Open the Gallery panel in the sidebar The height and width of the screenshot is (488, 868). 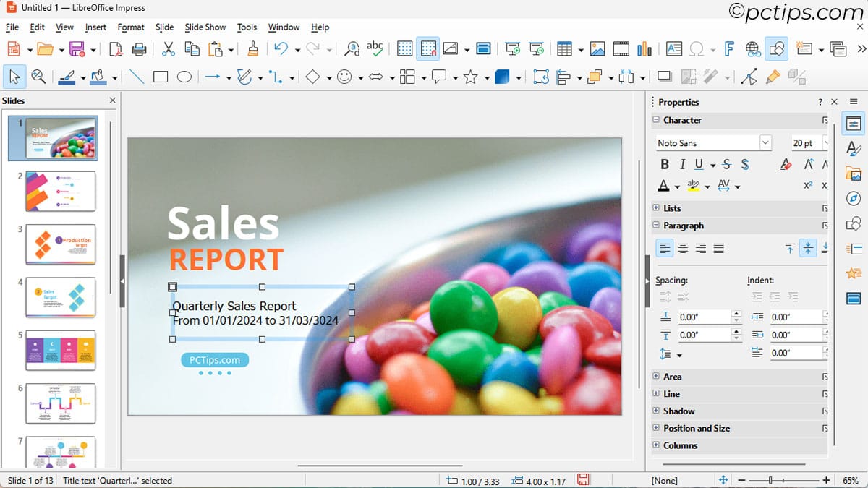pos(854,174)
